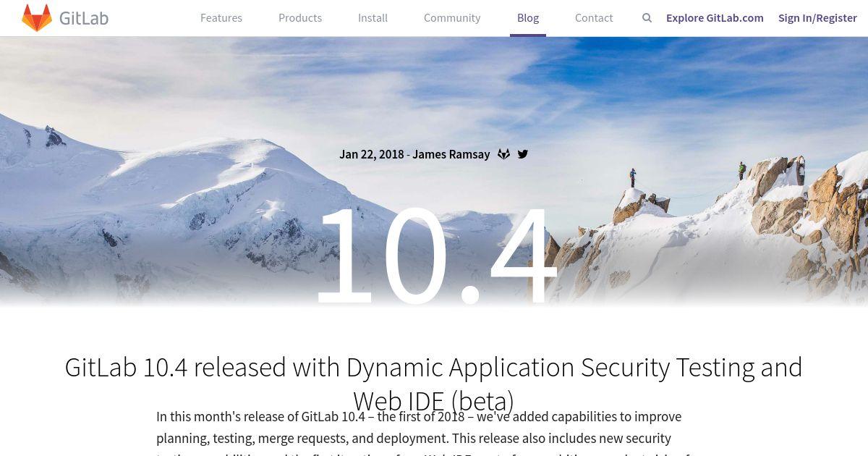Click Explore GitLab.com link
The width and height of the screenshot is (868, 456).
[x=715, y=18]
